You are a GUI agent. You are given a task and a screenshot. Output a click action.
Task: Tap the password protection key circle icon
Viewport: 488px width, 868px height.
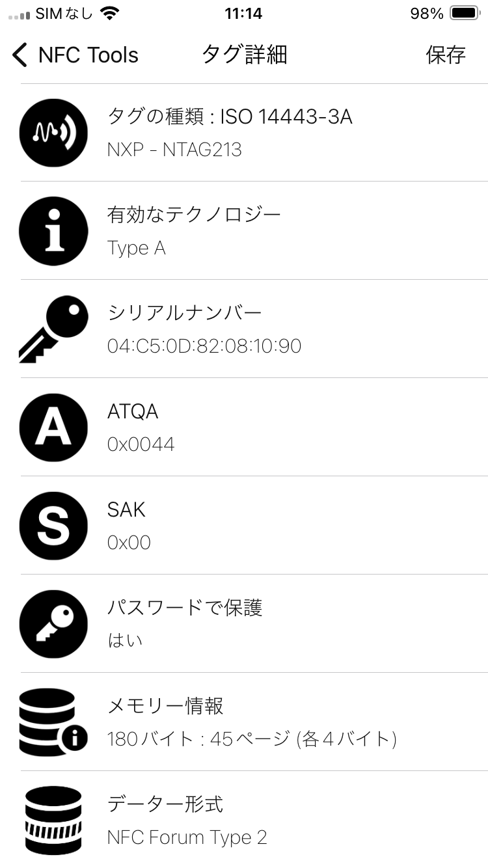(x=53, y=624)
